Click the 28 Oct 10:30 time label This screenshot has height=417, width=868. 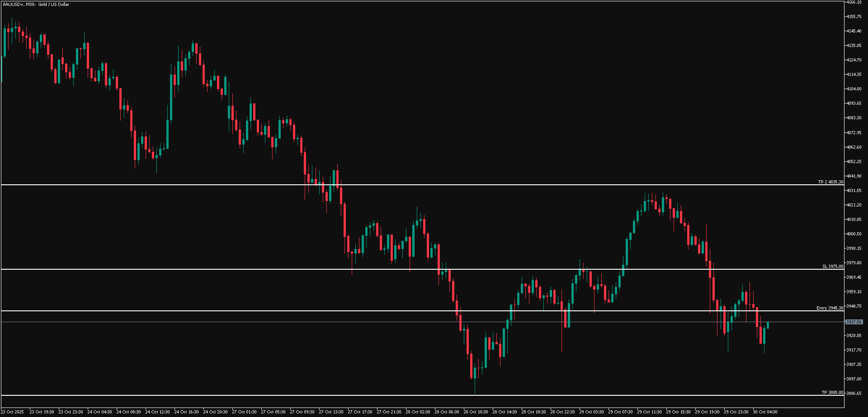coord(476,412)
